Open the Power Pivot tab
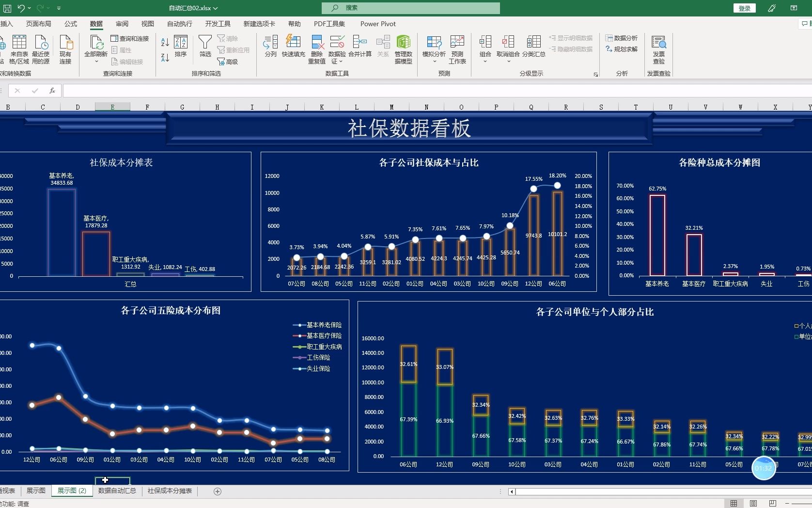The image size is (812, 508). tap(378, 24)
